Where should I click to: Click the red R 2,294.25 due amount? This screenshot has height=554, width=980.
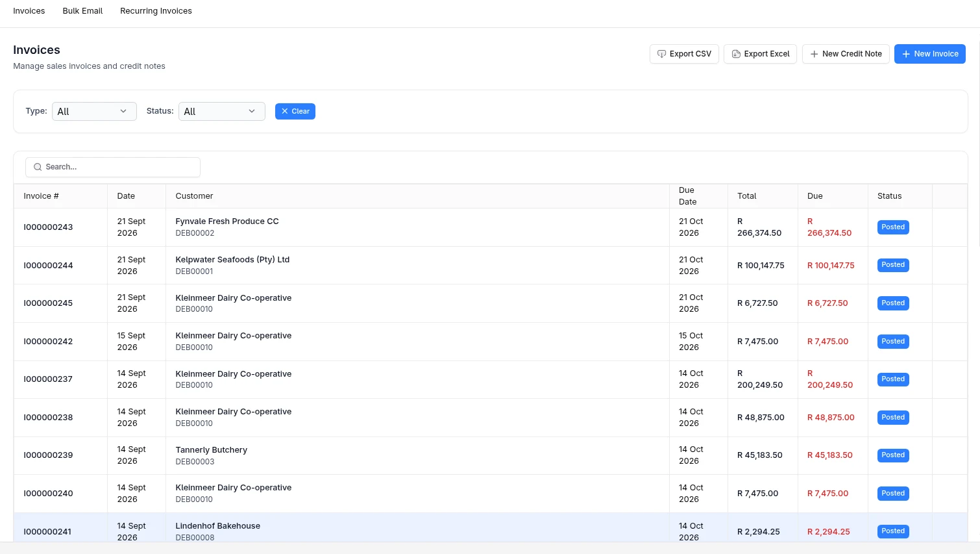coord(829,532)
